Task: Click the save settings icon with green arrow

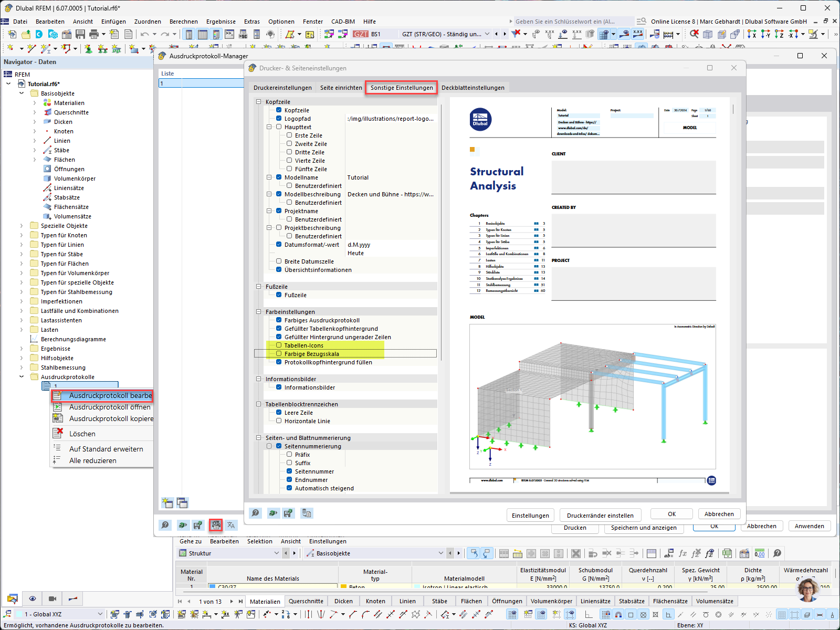Action: tap(288, 513)
